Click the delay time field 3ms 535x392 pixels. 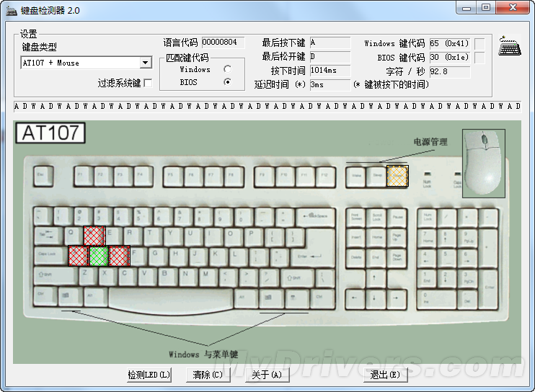(330, 84)
